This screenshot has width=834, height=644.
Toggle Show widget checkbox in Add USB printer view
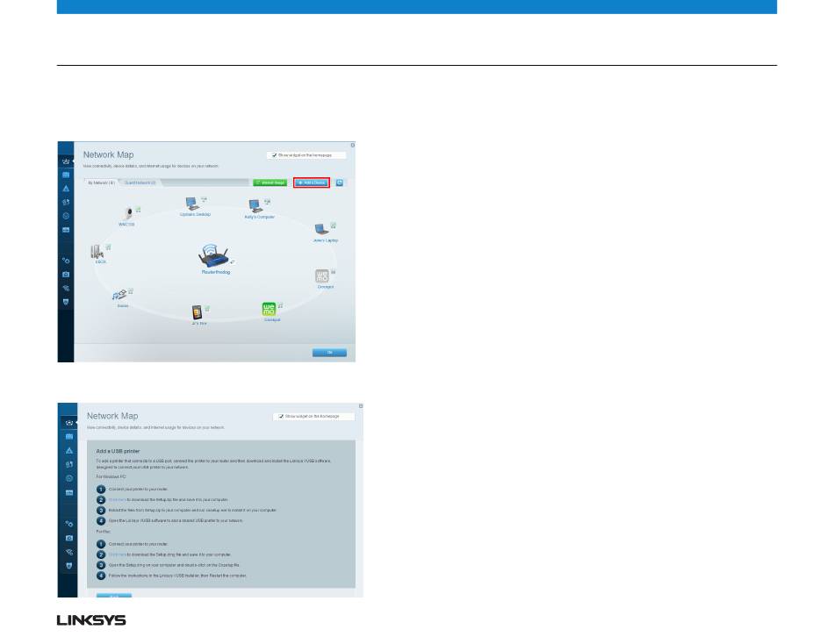click(280, 417)
